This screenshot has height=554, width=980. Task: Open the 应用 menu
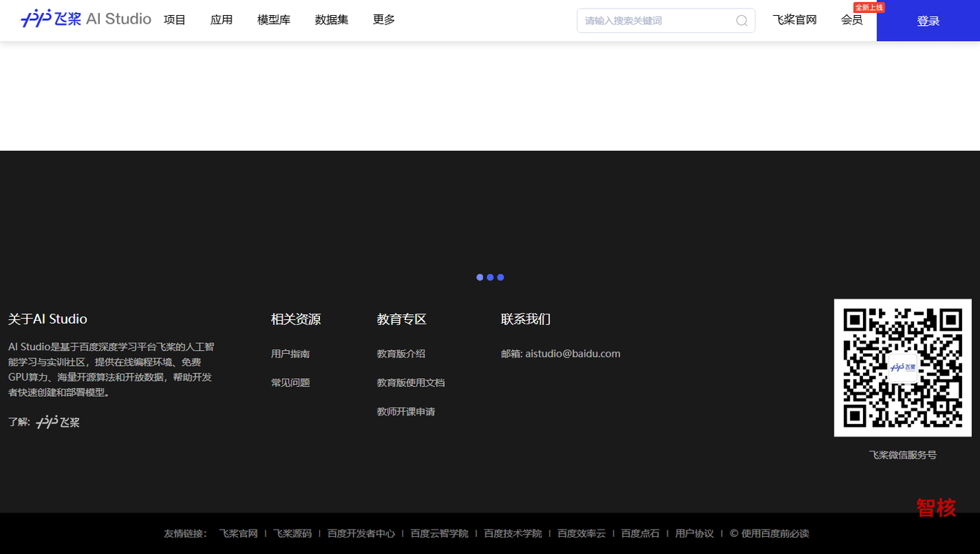coord(222,20)
